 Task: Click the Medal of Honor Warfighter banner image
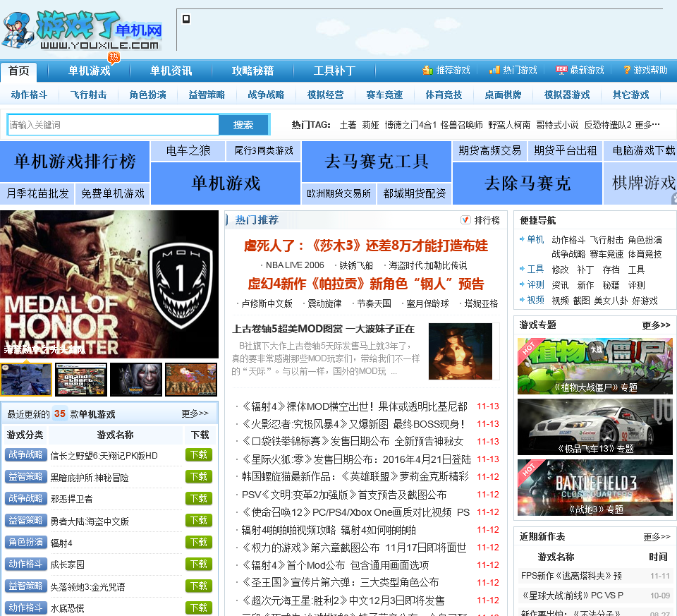point(109,284)
